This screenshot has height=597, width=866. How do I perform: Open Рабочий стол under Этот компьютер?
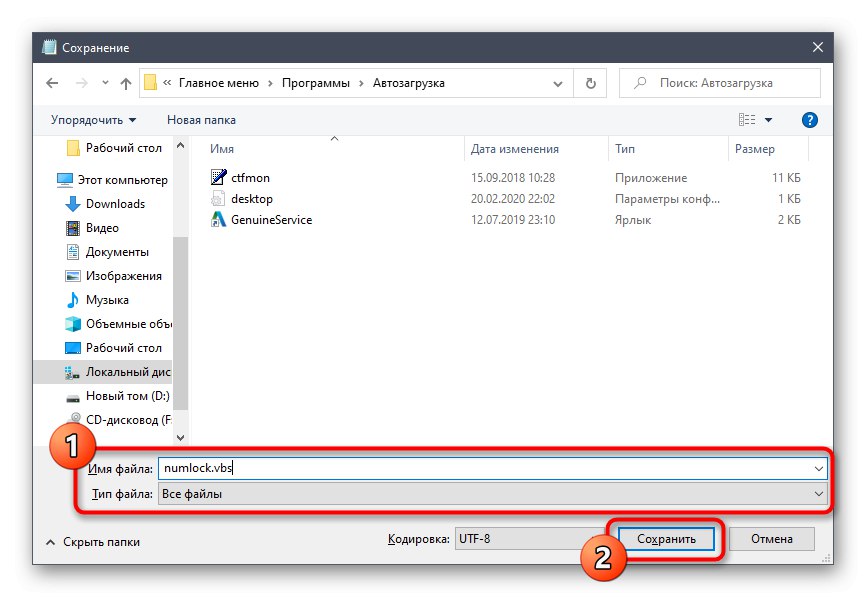[x=124, y=348]
